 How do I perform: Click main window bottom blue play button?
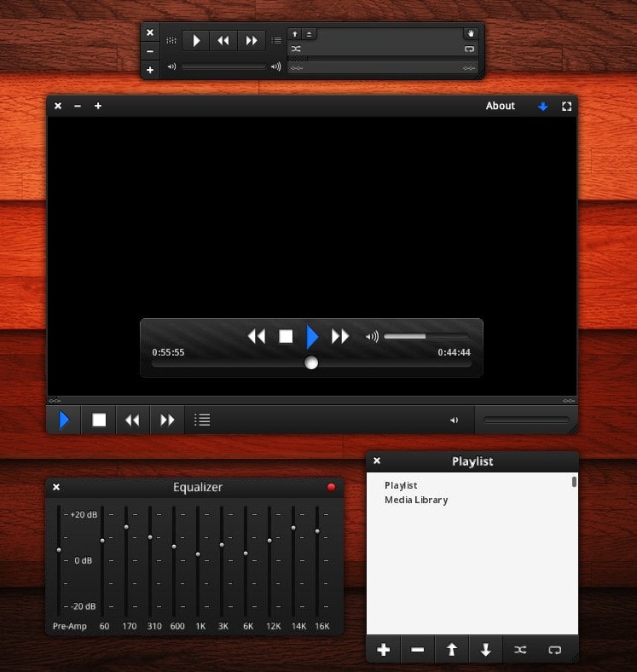pyautogui.click(x=64, y=420)
